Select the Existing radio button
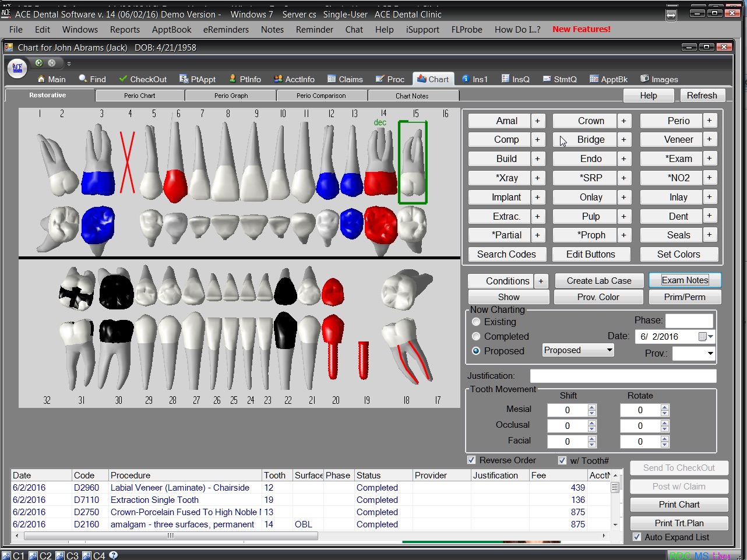Viewport: 747px width, 560px height. (x=476, y=322)
